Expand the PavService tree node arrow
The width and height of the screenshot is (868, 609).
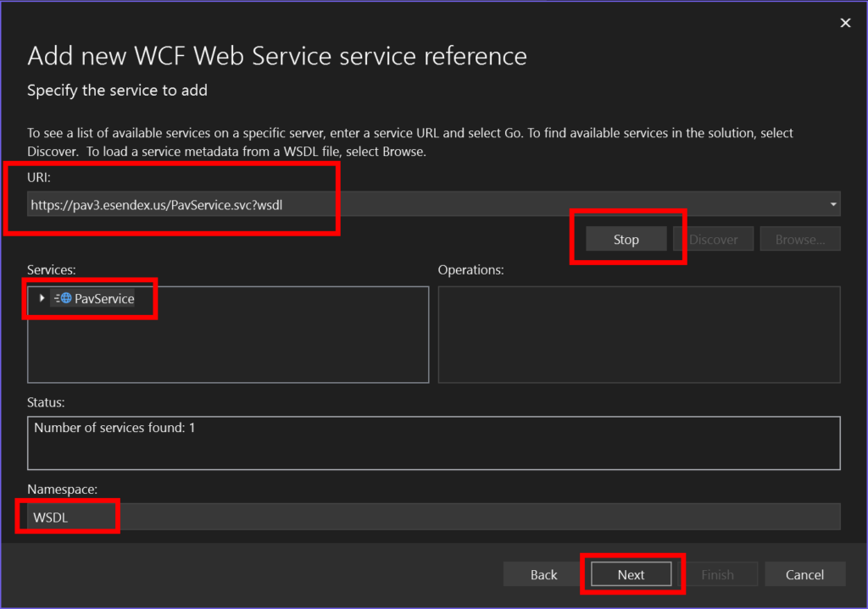[x=42, y=298]
